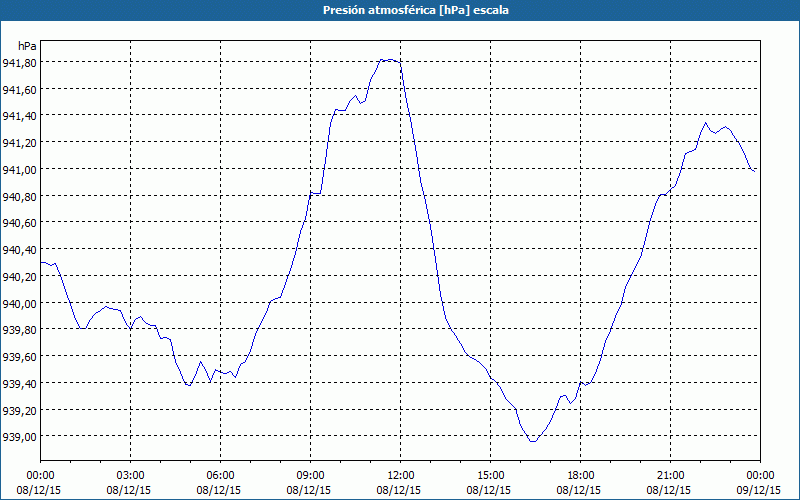This screenshot has height=500, width=800.
Task: Select the 940,00 axis value
Action: [x=19, y=304]
